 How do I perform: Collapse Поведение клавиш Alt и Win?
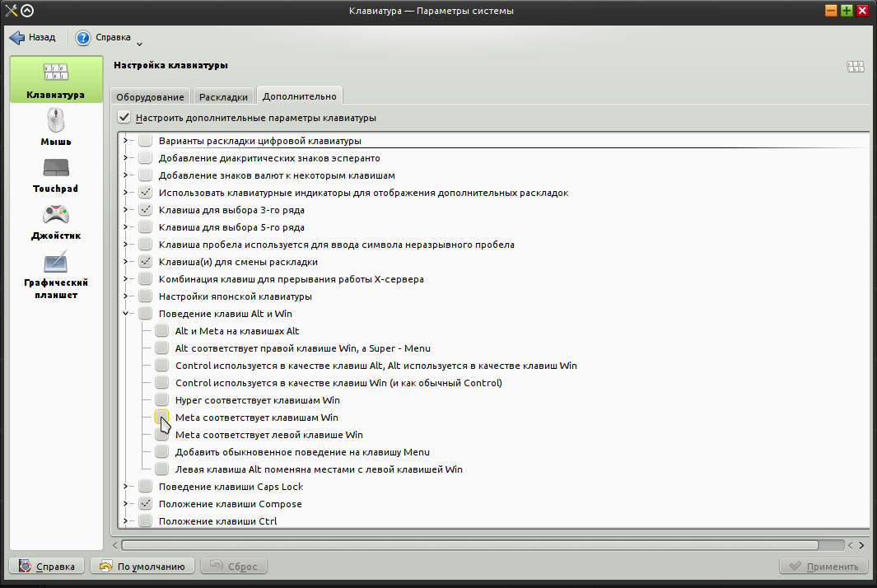click(x=126, y=313)
